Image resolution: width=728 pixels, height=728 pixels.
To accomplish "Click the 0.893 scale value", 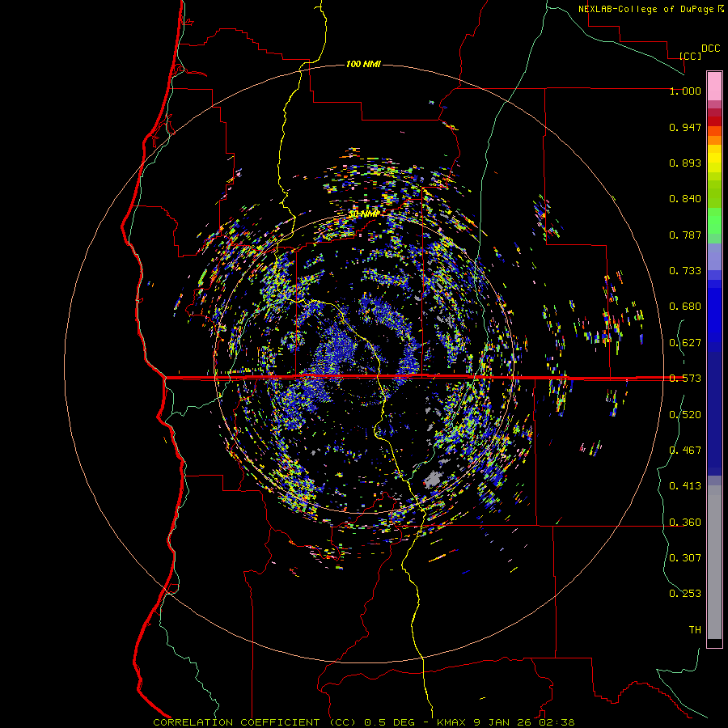I will point(685,163).
